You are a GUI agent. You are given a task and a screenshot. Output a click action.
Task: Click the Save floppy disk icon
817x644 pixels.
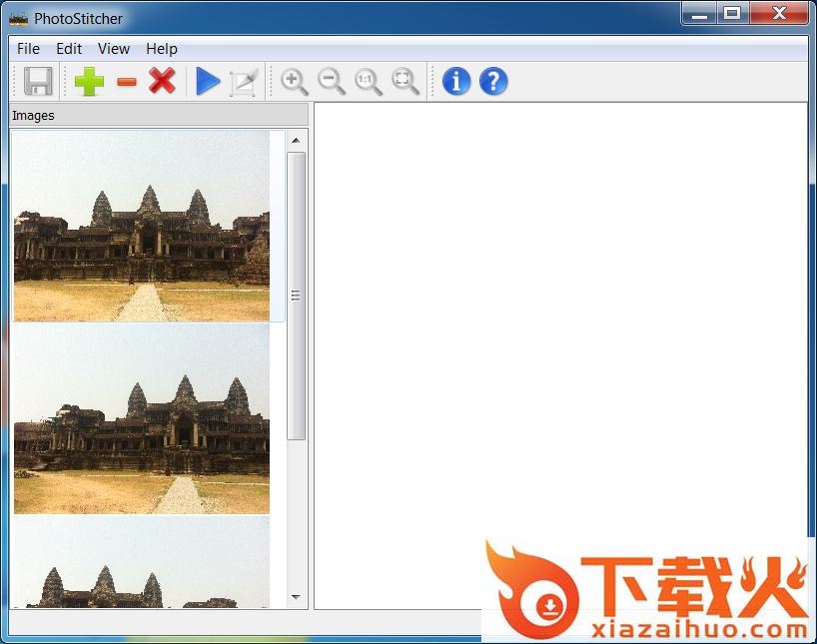coord(39,81)
